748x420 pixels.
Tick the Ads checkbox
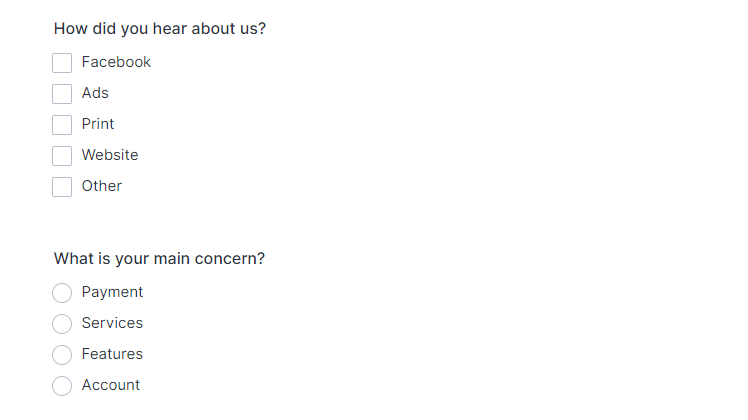62,94
